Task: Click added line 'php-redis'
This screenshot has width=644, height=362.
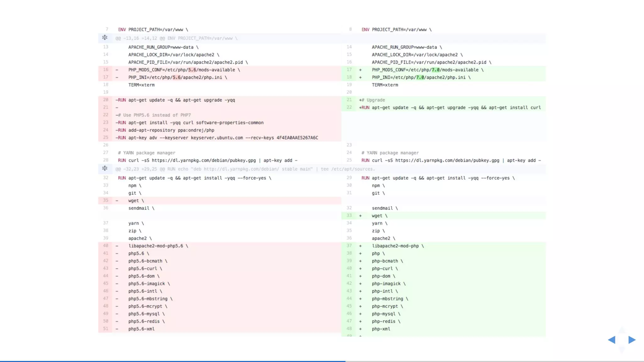Action: point(444,321)
